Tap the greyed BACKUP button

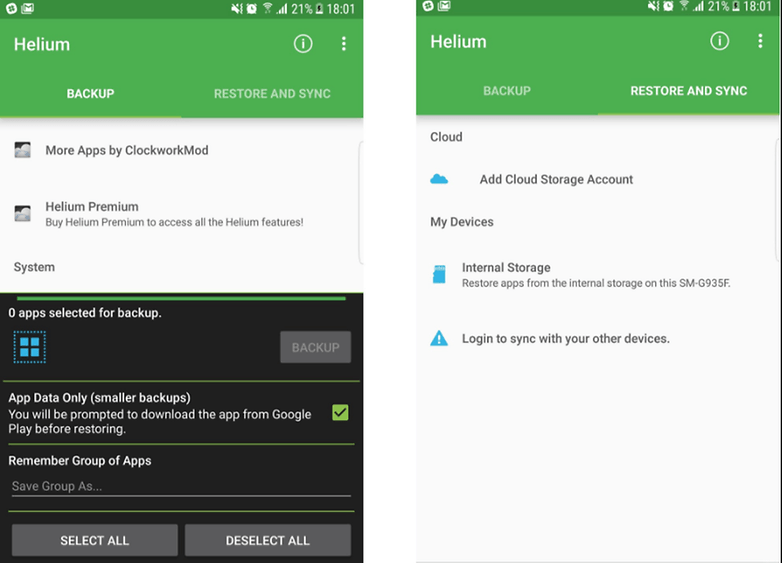pyautogui.click(x=315, y=347)
